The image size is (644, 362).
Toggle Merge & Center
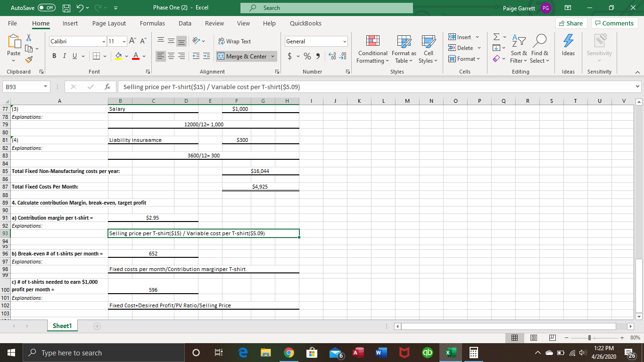click(243, 57)
